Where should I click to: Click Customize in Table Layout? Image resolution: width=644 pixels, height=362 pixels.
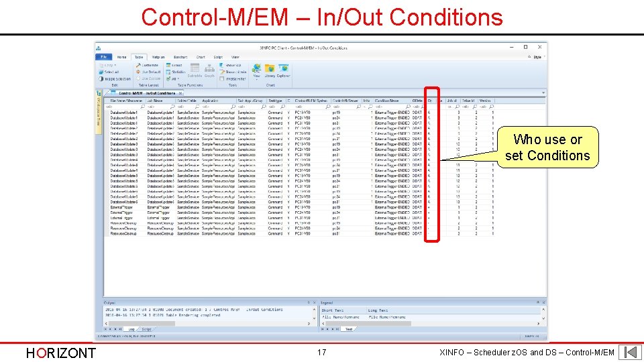147,65
